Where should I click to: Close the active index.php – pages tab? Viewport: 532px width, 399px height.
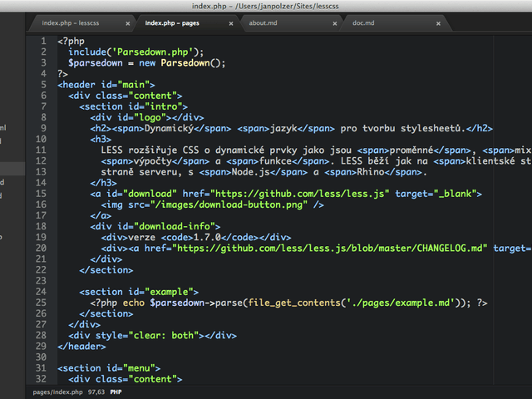pos(230,24)
